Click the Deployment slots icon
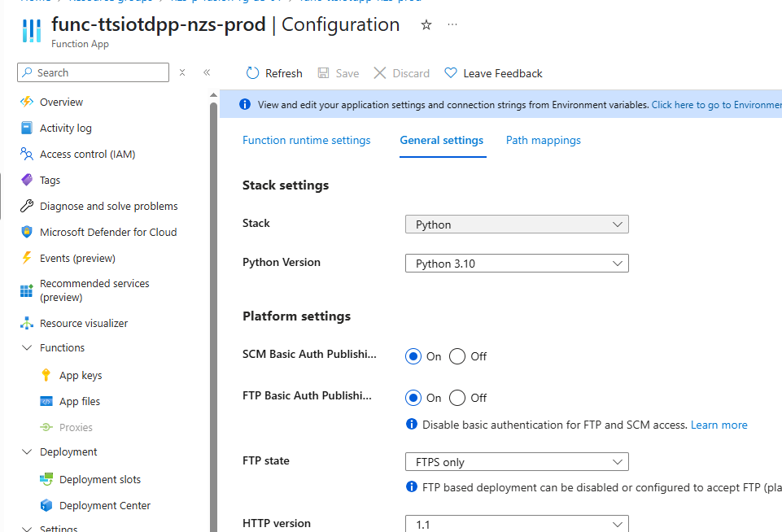Screen dimensions: 782x532 click(46, 479)
